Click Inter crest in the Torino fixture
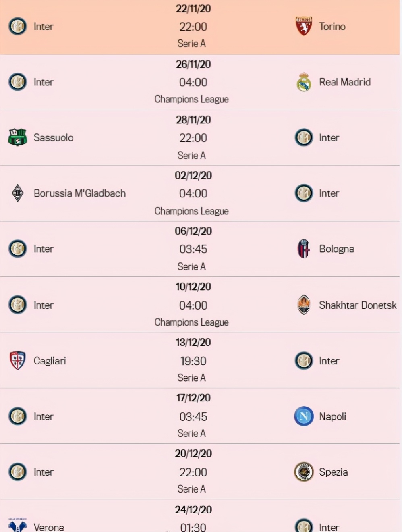The width and height of the screenshot is (402, 532). (x=17, y=26)
